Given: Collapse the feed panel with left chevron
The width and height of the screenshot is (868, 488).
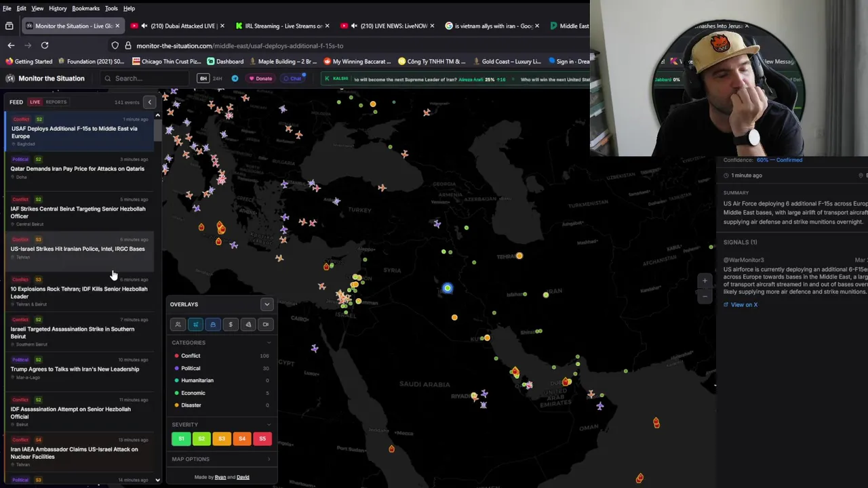Looking at the screenshot, I should [150, 102].
